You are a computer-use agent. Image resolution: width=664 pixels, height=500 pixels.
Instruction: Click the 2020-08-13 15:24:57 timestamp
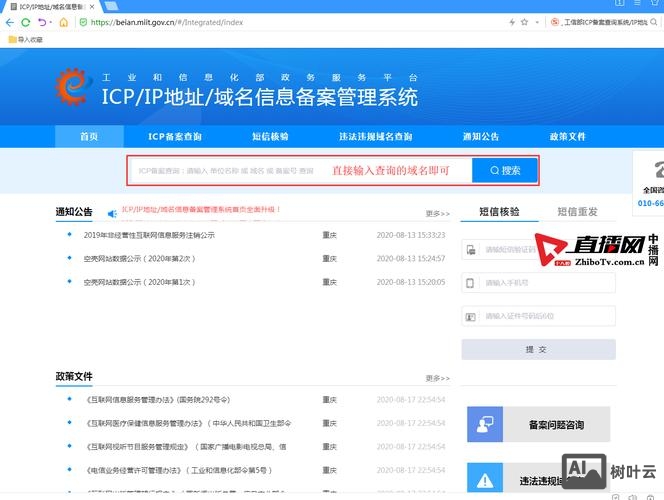coord(411,259)
